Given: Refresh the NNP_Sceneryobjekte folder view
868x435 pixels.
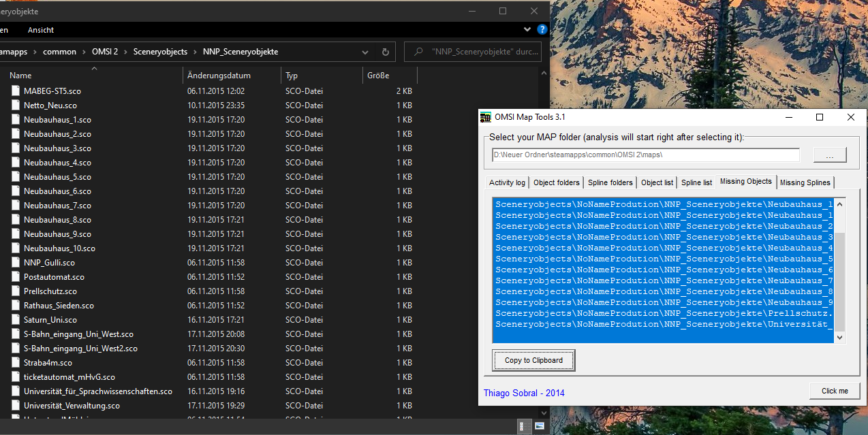Looking at the screenshot, I should 385,52.
